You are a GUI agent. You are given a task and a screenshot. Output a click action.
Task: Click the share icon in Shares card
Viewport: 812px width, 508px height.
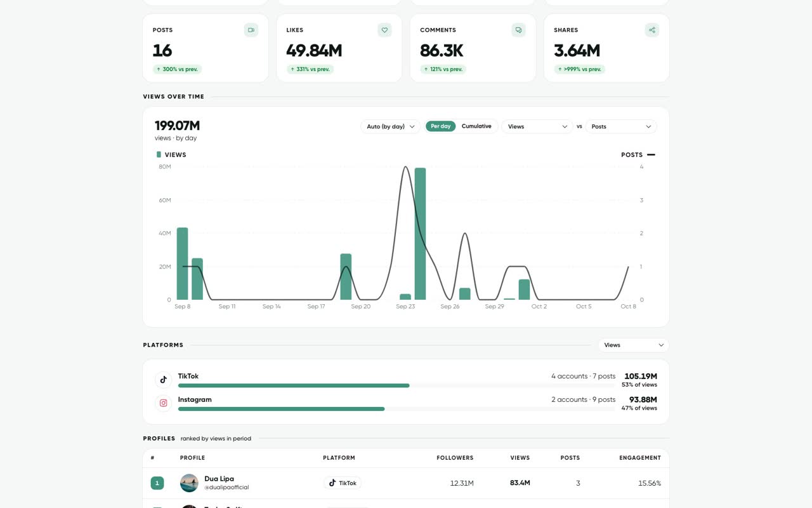tap(652, 30)
